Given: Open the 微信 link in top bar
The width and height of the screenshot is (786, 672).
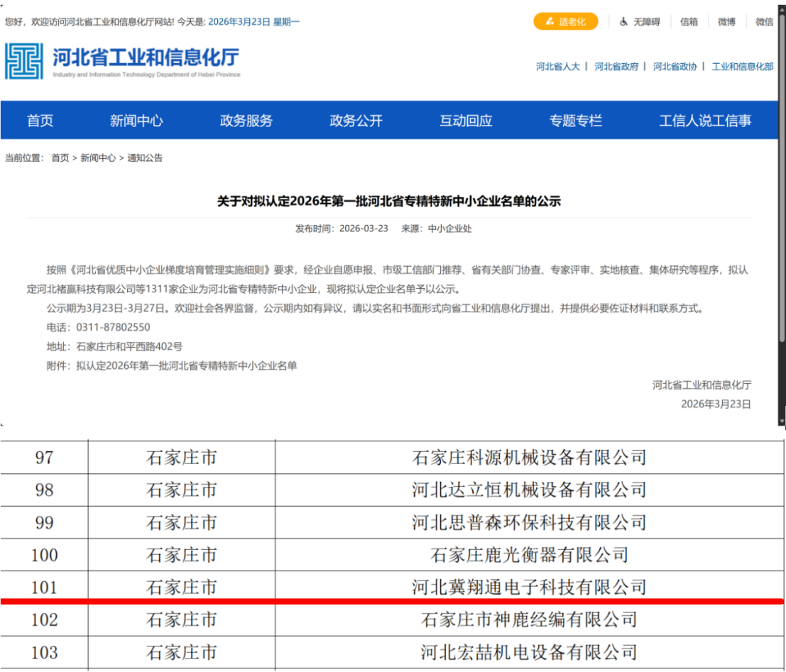Looking at the screenshot, I should 764,22.
